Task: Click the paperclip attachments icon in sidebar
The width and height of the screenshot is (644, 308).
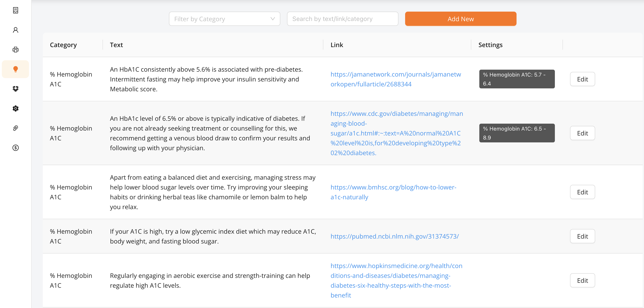Action: click(x=16, y=128)
